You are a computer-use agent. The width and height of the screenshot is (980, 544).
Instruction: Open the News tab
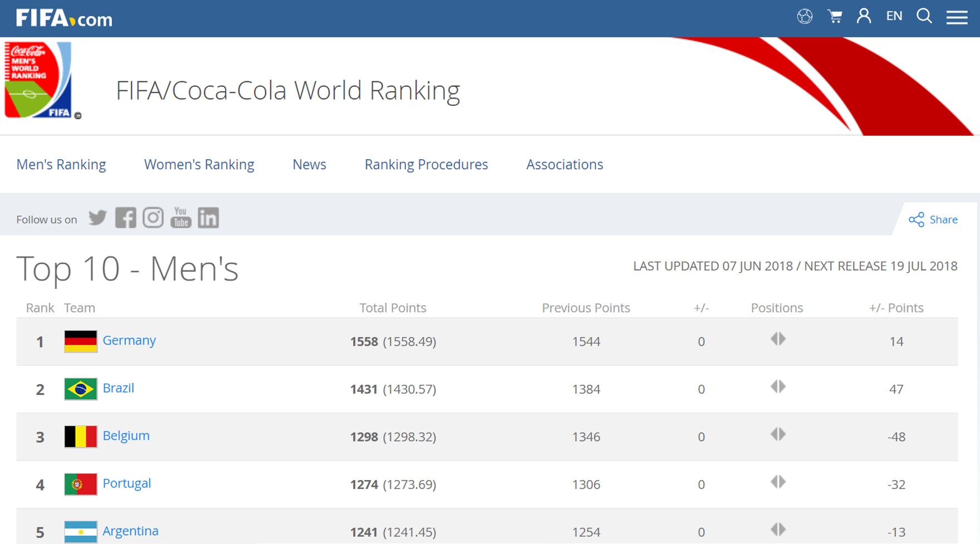click(x=309, y=164)
